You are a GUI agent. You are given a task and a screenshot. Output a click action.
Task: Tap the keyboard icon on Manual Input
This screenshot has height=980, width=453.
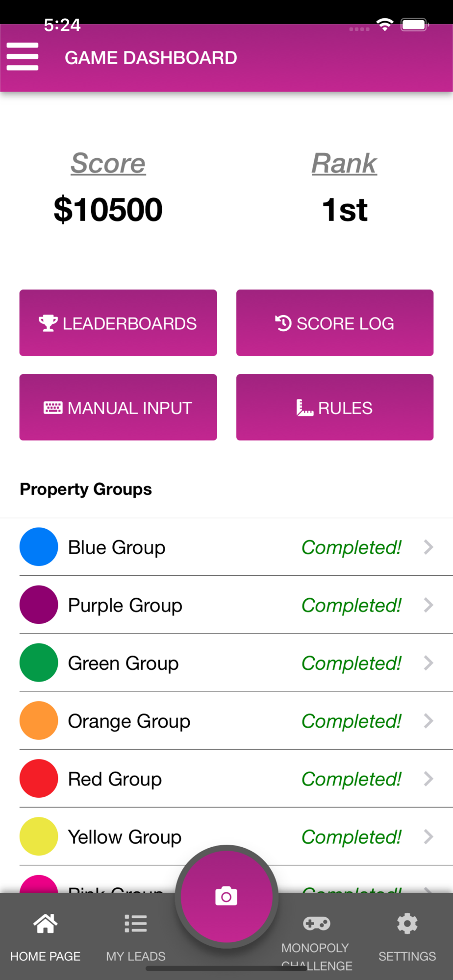pyautogui.click(x=53, y=408)
